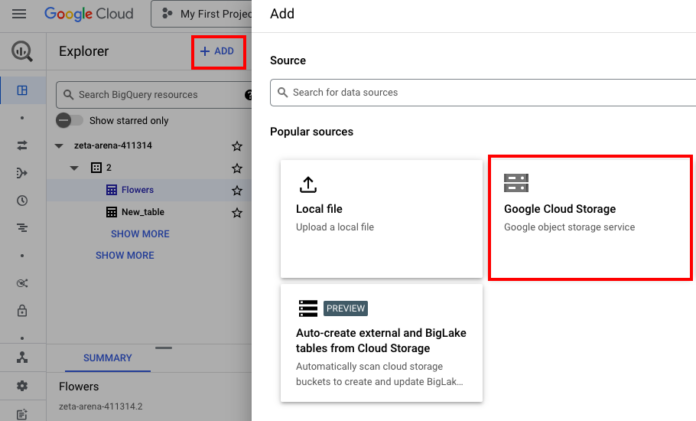Click the Search for data sources field
Image resolution: width=696 pixels, height=421 pixels.
(x=484, y=93)
